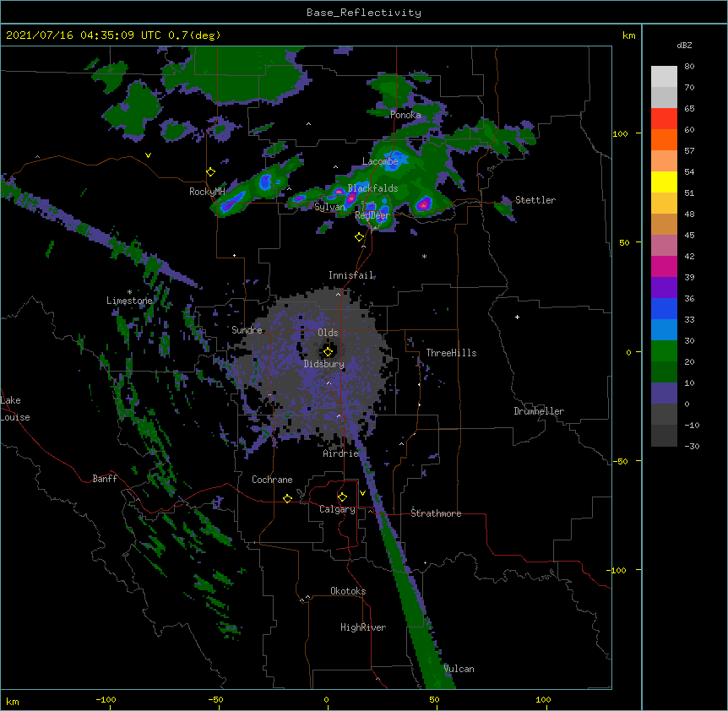Click the Base_Reflectivity title
728x711 pixels.
tap(364, 13)
